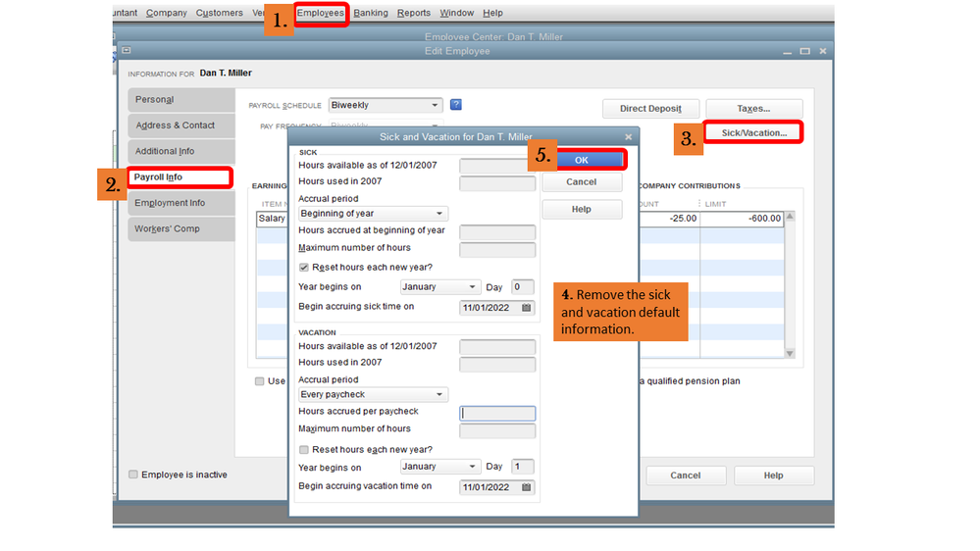Open the Payroll Schedule Biweekly dropdown
Screen dimensions: 980x551
click(385, 105)
